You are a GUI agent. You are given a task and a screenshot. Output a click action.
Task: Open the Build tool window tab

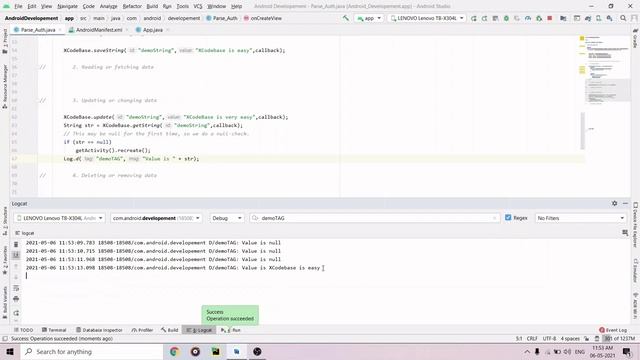tap(169, 330)
